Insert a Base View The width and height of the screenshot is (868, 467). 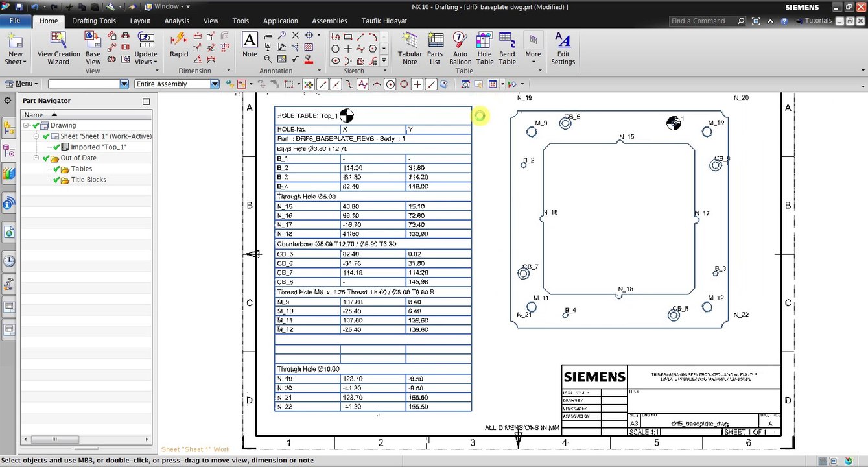93,49
